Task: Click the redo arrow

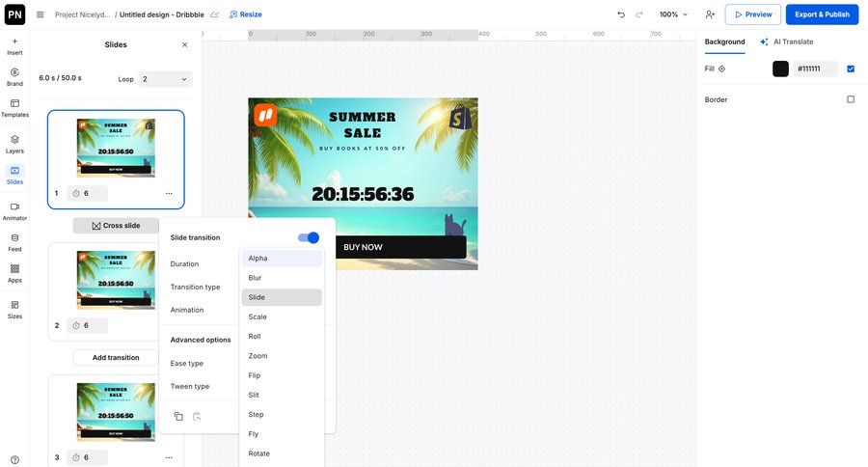Action: click(639, 14)
